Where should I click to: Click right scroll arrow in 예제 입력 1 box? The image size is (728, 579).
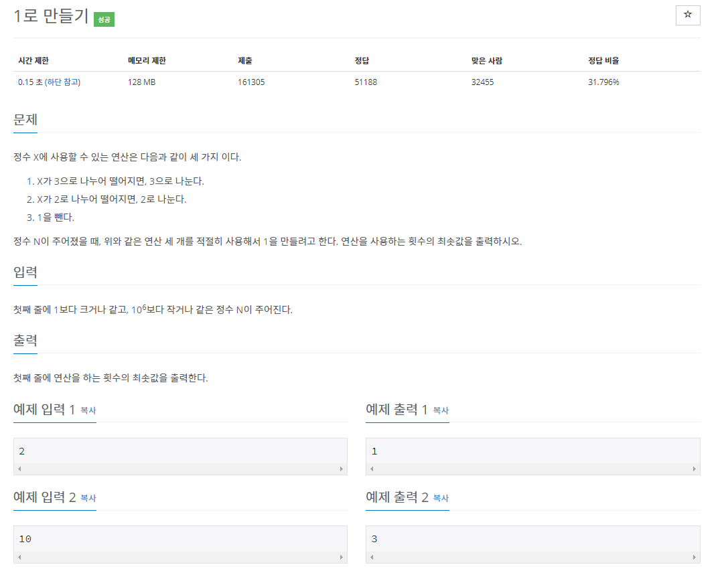coord(342,469)
